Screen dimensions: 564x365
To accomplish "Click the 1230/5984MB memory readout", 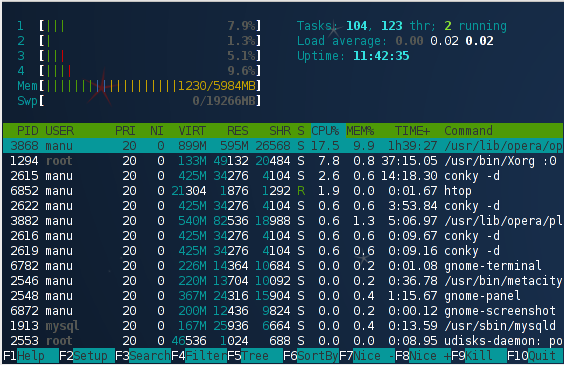I will point(217,86).
